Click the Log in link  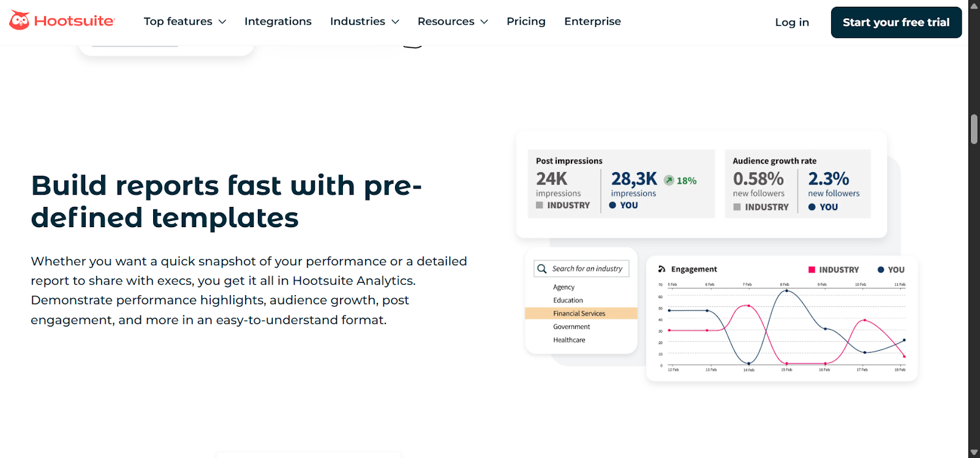coord(792,23)
